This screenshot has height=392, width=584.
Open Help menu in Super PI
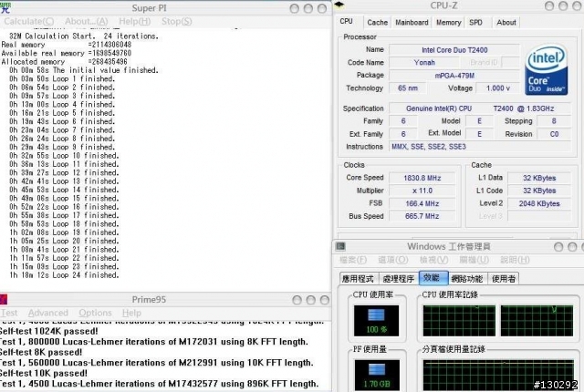coord(135,22)
